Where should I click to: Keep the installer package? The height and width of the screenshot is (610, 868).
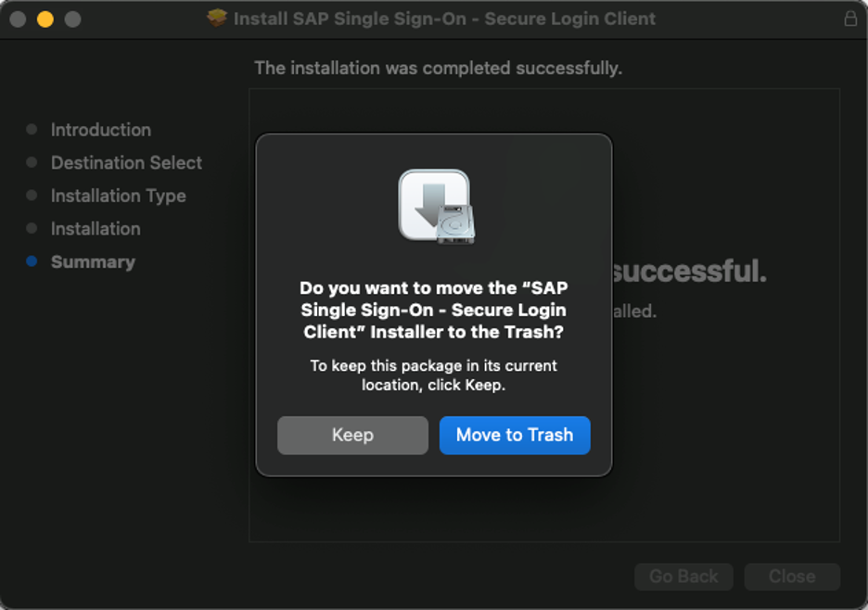(x=352, y=435)
